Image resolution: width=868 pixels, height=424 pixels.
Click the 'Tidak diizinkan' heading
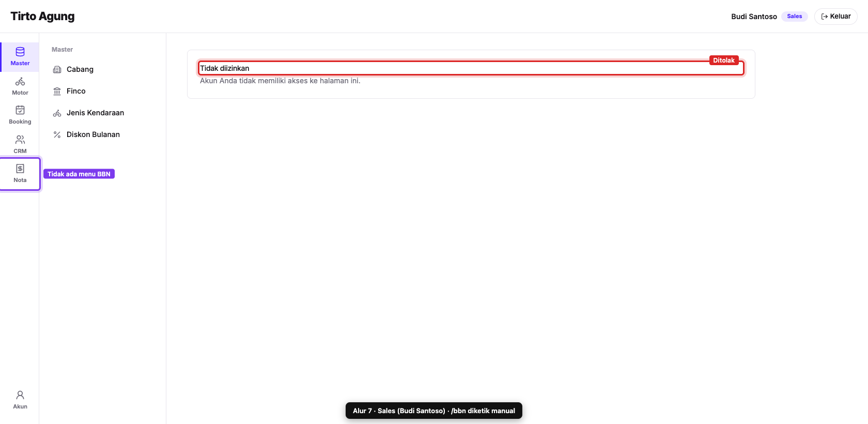coord(225,68)
